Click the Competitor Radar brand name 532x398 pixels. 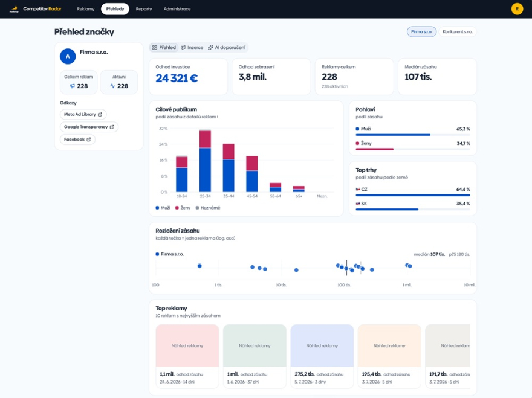[x=42, y=9]
